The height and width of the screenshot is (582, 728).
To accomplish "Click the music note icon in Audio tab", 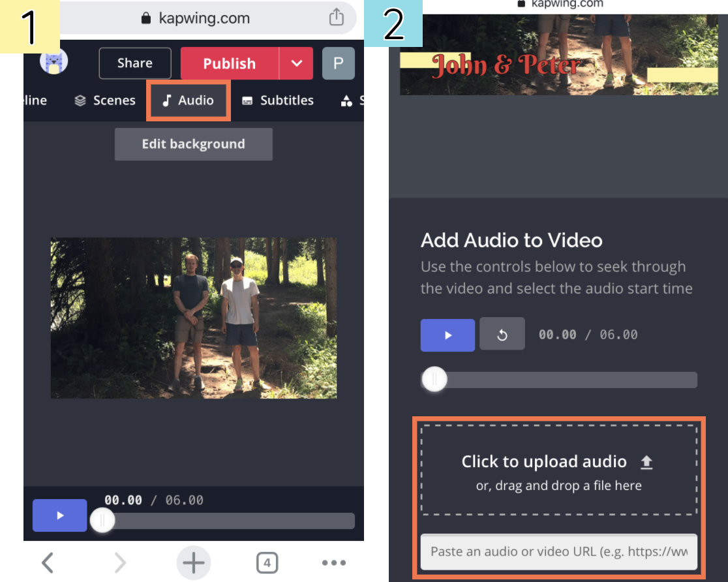I will coord(167,100).
